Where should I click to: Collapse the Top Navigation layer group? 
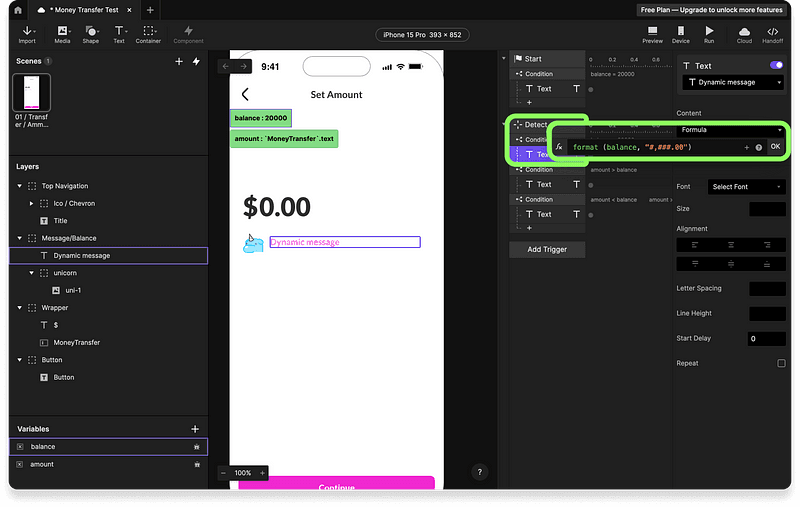(x=19, y=186)
